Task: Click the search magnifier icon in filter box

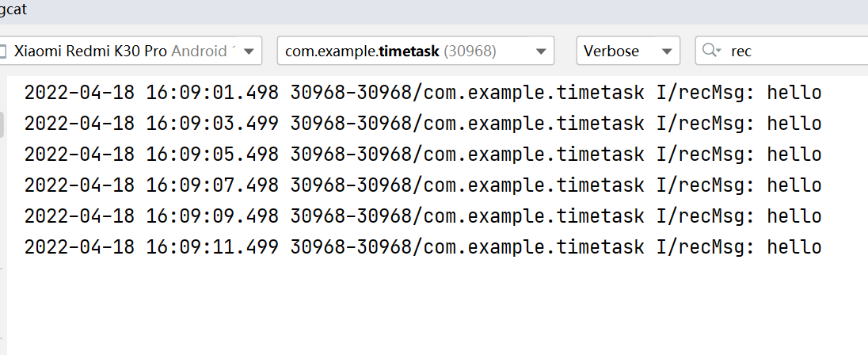Action: (710, 51)
